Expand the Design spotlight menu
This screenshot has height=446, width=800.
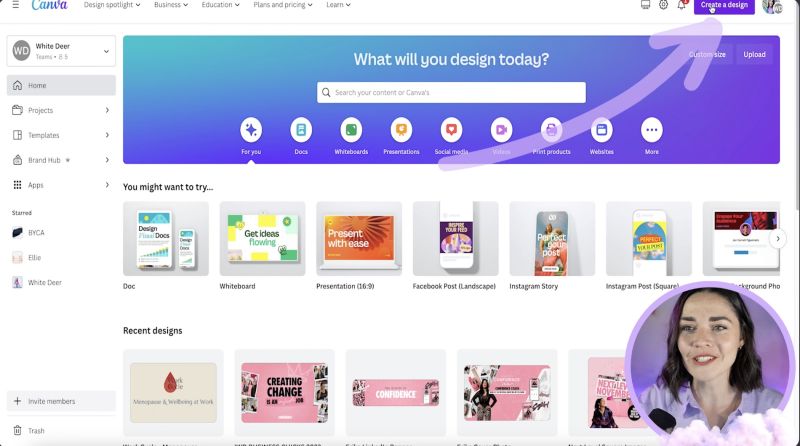point(112,5)
